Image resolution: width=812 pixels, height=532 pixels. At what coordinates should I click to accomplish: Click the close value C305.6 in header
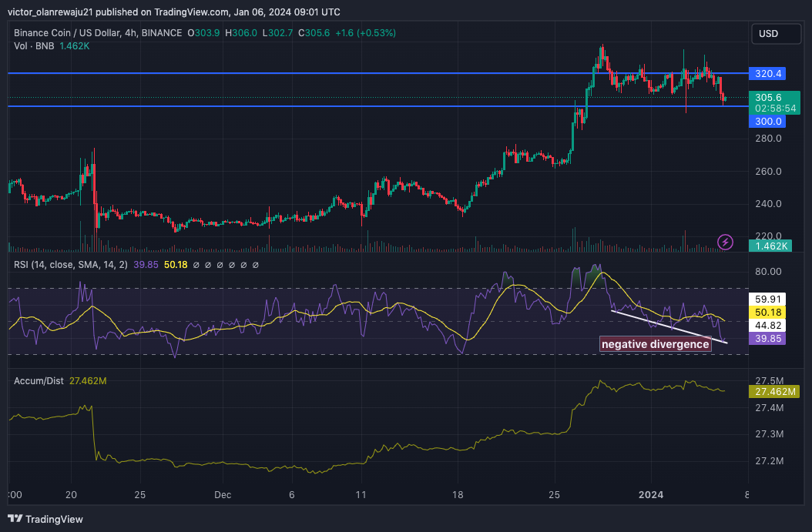(314, 33)
